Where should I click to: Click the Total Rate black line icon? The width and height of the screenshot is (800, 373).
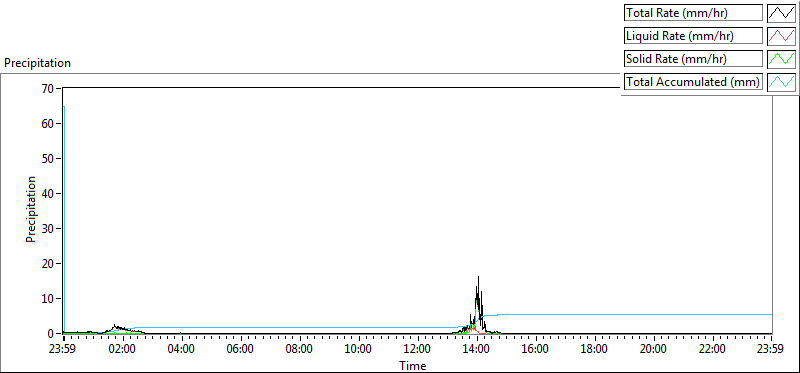[x=781, y=13]
